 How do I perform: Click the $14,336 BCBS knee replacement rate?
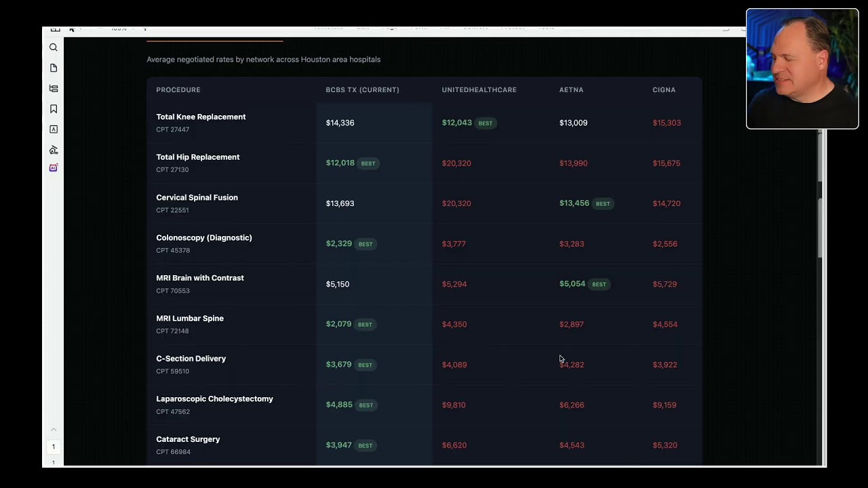[x=340, y=123]
